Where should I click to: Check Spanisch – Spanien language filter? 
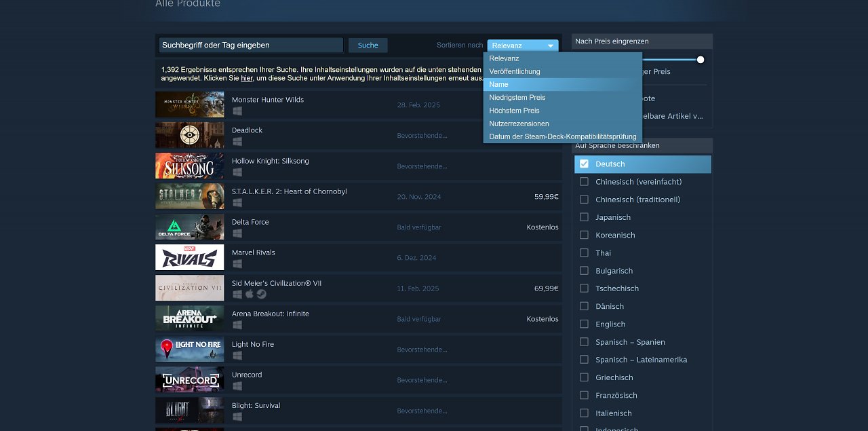584,342
